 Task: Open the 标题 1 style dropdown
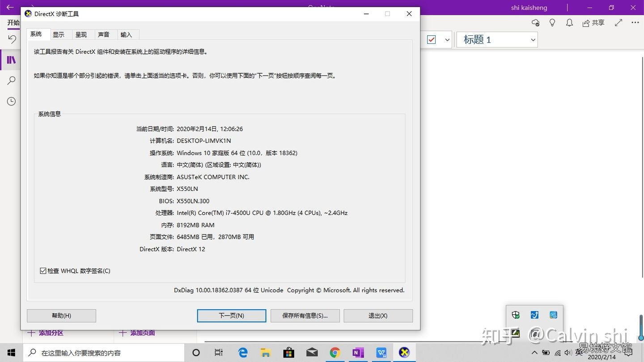tap(497, 40)
